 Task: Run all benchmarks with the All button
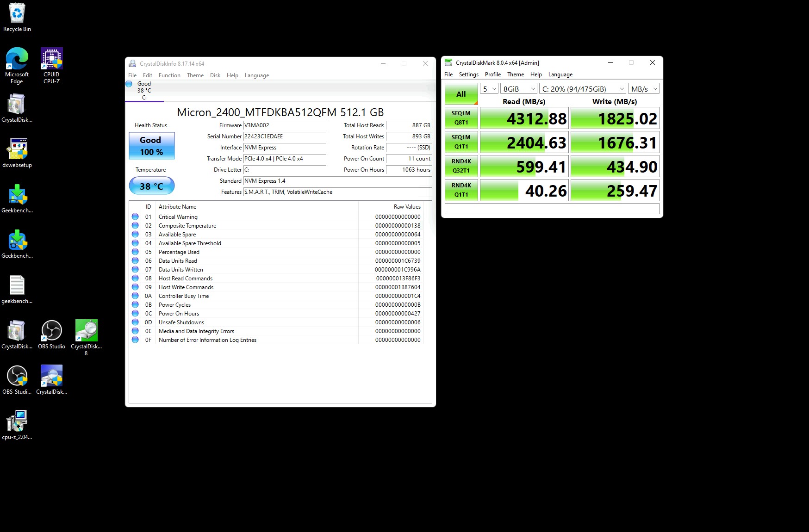pyautogui.click(x=461, y=94)
